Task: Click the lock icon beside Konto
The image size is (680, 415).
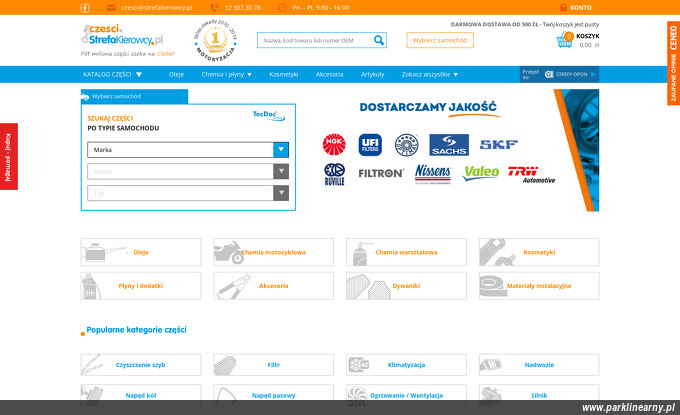Action: 563,8
